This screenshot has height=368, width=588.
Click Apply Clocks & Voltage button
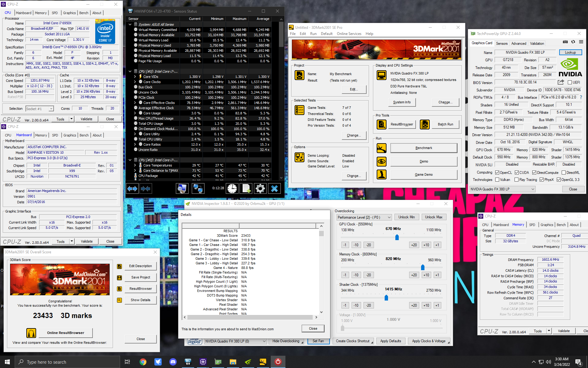429,341
